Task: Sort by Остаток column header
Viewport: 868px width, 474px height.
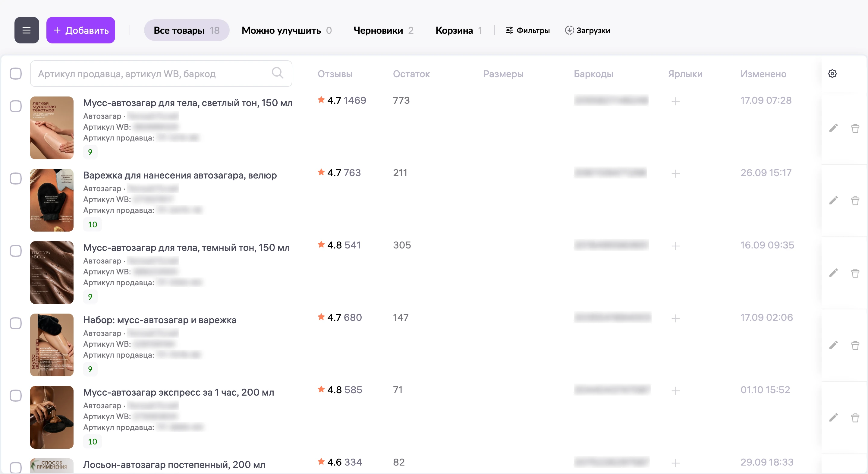Action: 411,74
